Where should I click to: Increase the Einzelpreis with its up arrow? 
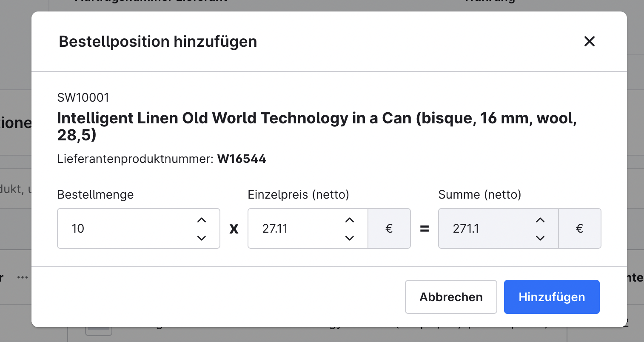(x=349, y=220)
